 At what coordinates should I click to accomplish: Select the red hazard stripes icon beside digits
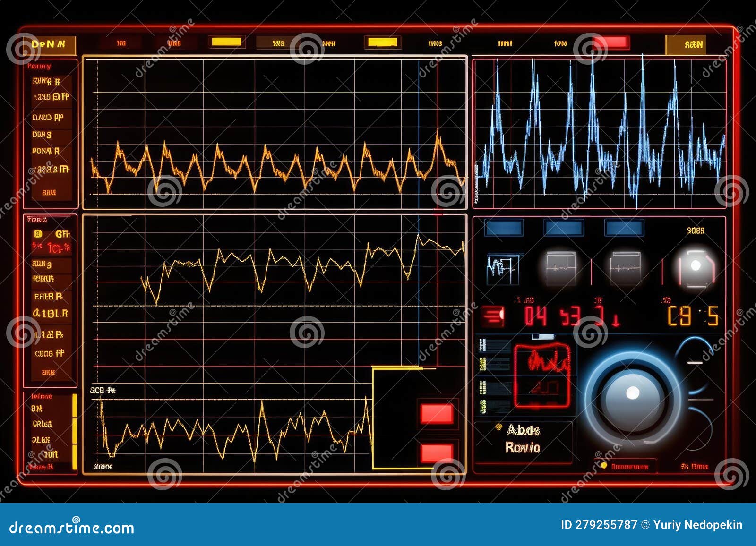click(x=492, y=316)
